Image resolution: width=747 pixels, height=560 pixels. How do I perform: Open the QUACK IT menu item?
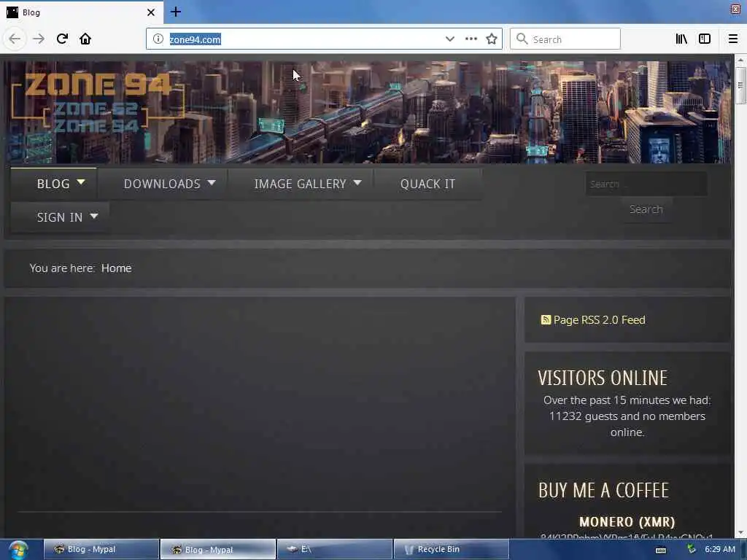coord(427,184)
